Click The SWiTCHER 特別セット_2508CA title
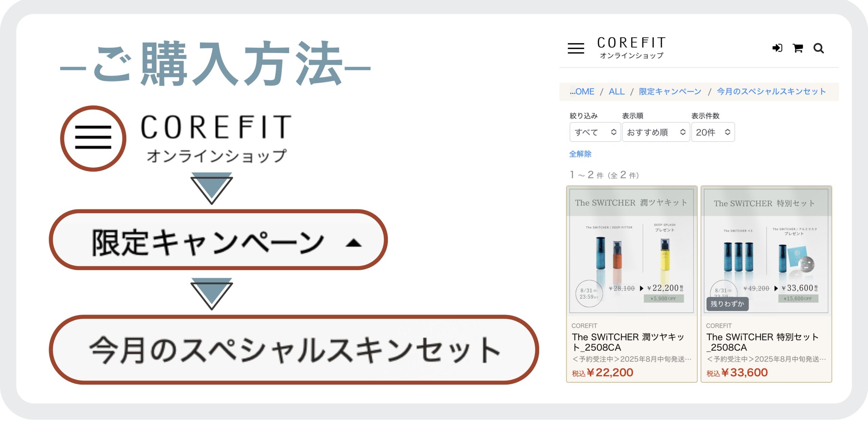 point(762,342)
